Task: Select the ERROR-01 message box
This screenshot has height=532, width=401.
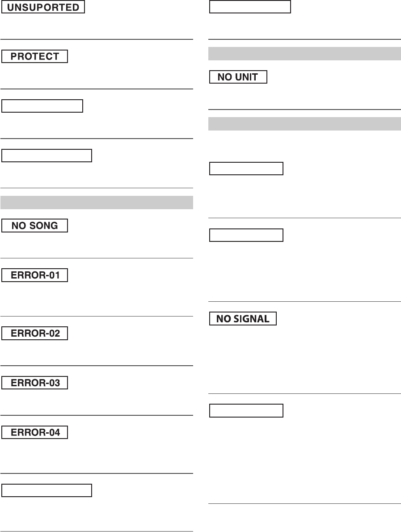Action: (x=35, y=275)
